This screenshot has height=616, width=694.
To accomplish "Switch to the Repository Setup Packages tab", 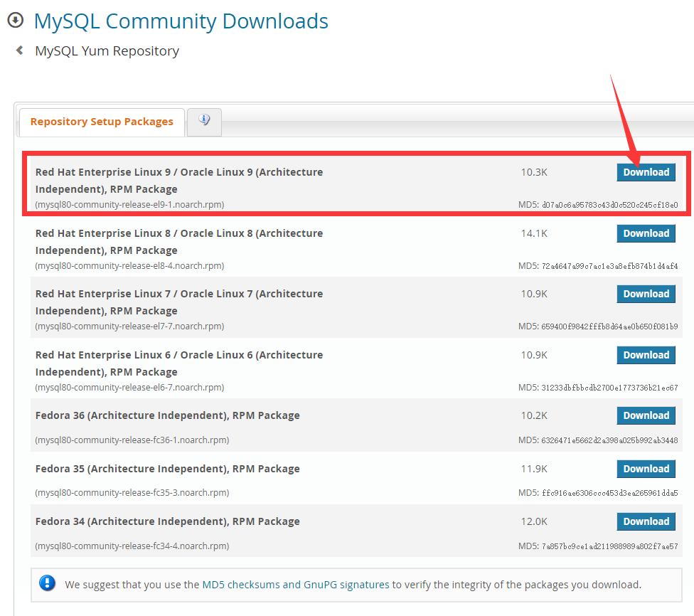I will coord(102,122).
